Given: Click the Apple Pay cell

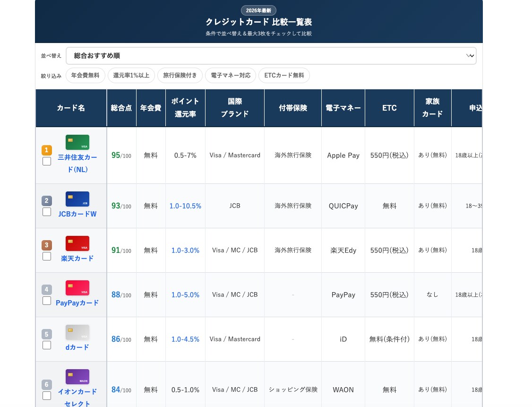Looking at the screenshot, I should [x=343, y=156].
